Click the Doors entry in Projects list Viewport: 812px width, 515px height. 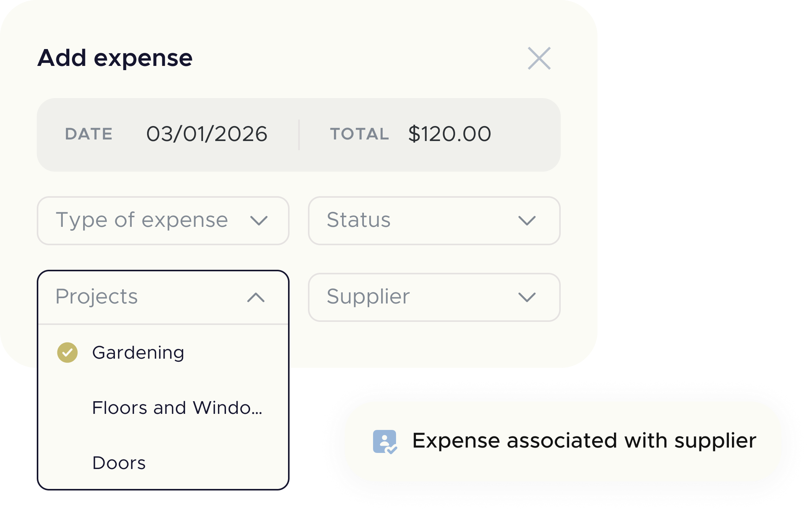119,463
